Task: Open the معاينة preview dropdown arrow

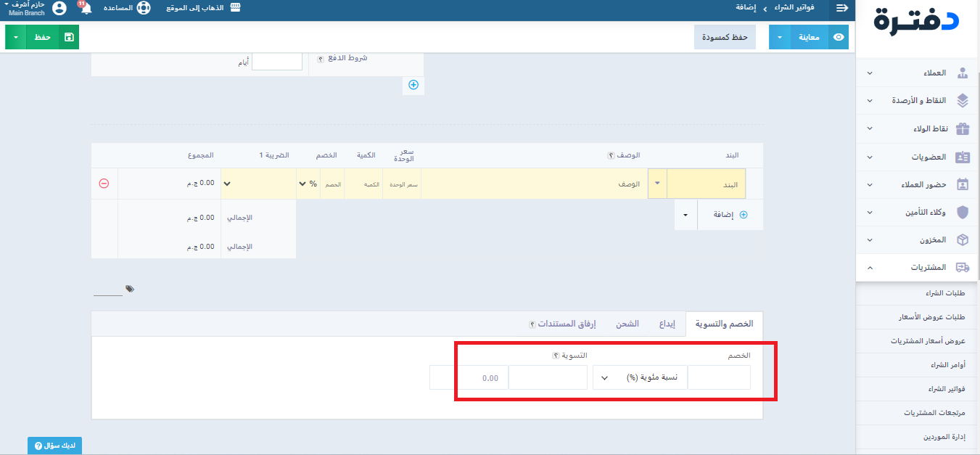Action: [x=780, y=37]
